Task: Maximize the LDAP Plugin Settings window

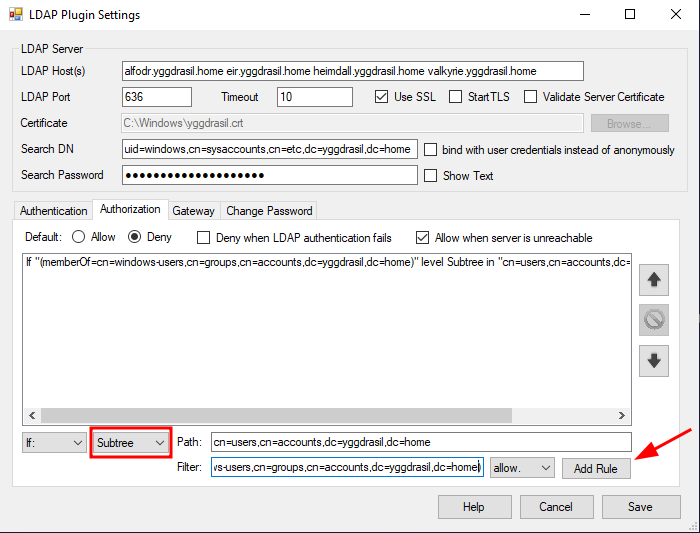Action: tap(630, 14)
